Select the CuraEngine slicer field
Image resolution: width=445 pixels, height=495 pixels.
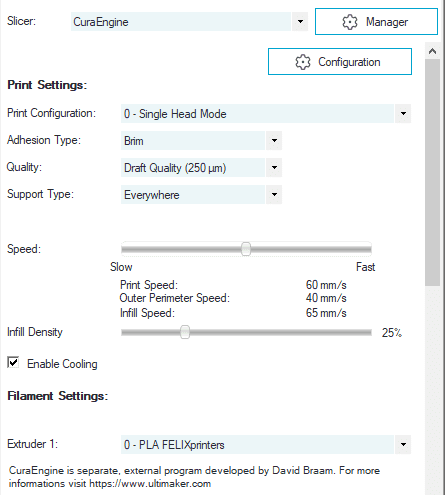pos(181,22)
